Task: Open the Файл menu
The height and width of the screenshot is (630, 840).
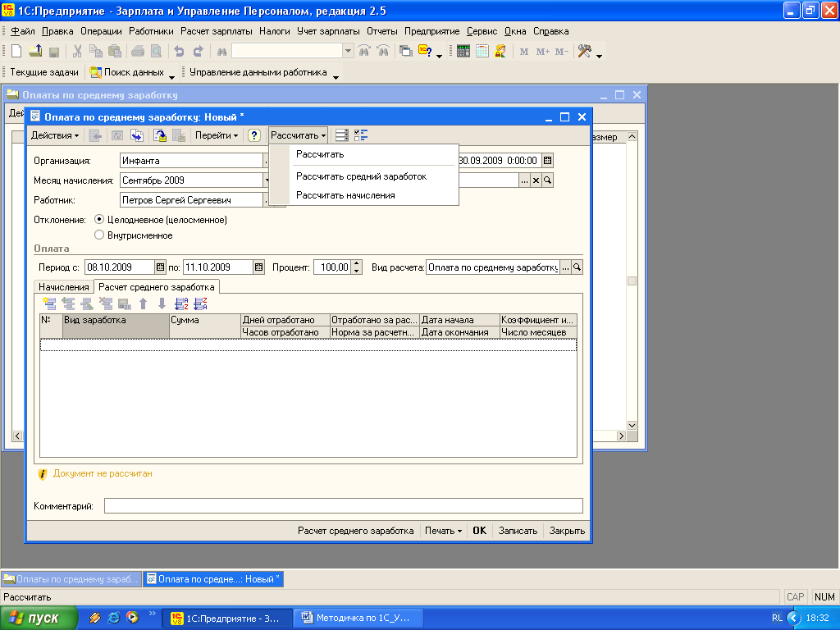Action: point(23,31)
